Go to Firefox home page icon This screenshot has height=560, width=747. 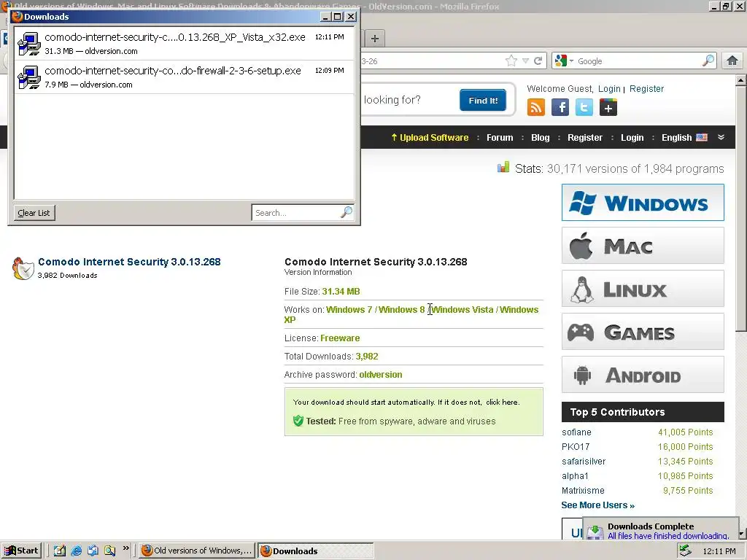[x=732, y=61]
